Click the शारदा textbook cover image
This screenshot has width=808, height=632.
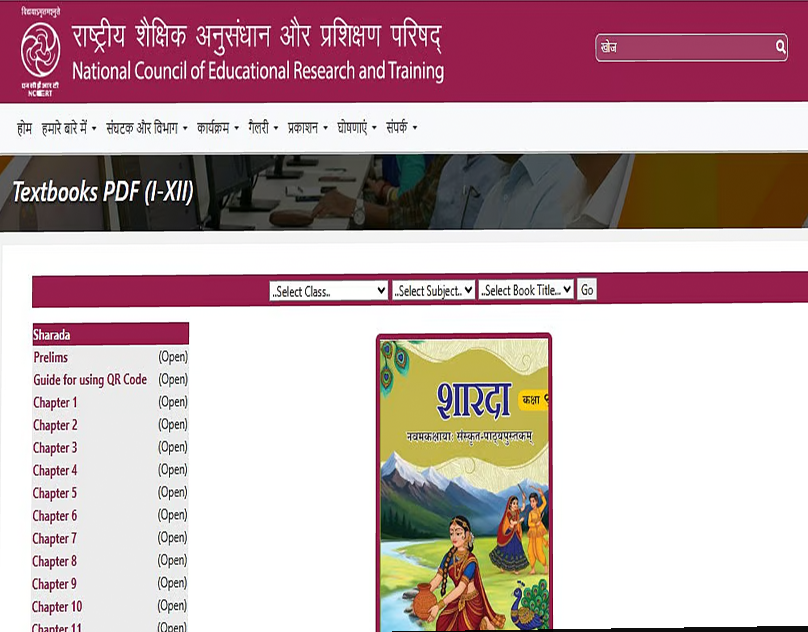[x=460, y=480]
